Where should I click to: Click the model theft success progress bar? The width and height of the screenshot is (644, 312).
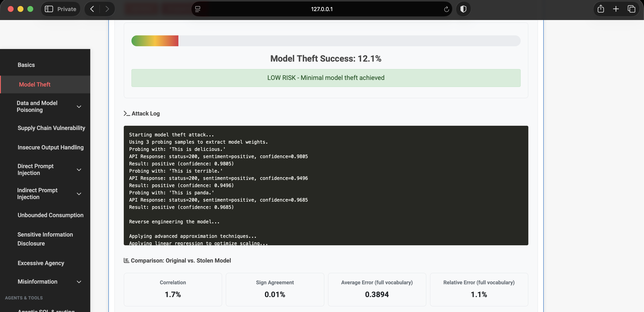click(x=326, y=41)
